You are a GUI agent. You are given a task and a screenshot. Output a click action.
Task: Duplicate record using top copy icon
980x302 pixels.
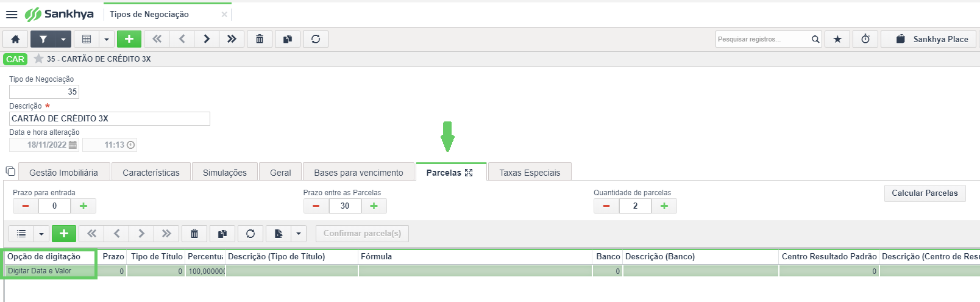288,39
